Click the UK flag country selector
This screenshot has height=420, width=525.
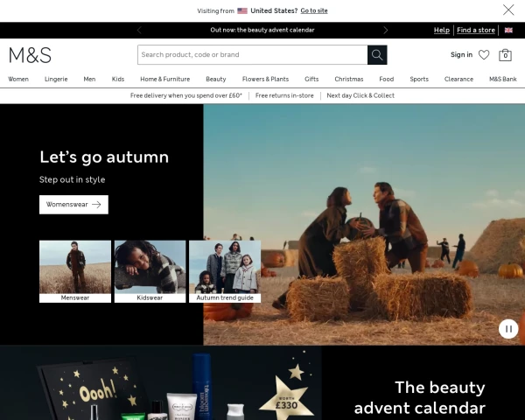coord(508,30)
